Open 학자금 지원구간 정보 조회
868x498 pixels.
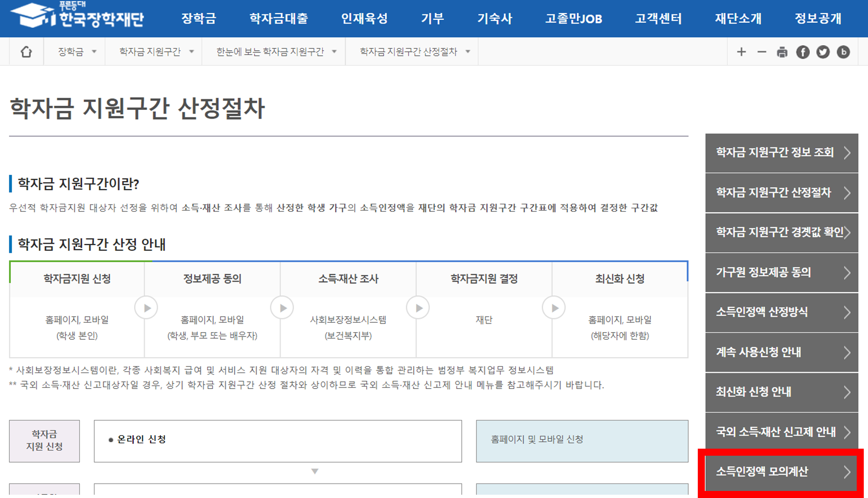(x=782, y=153)
